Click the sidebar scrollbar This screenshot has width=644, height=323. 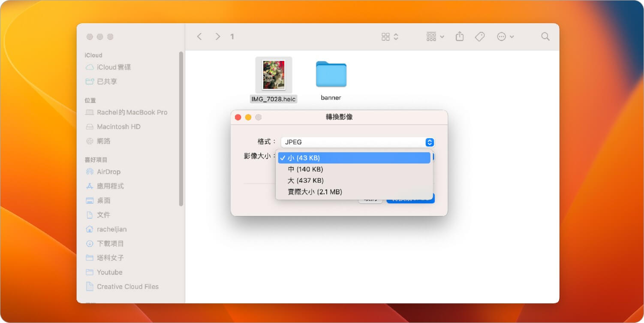coord(181,129)
